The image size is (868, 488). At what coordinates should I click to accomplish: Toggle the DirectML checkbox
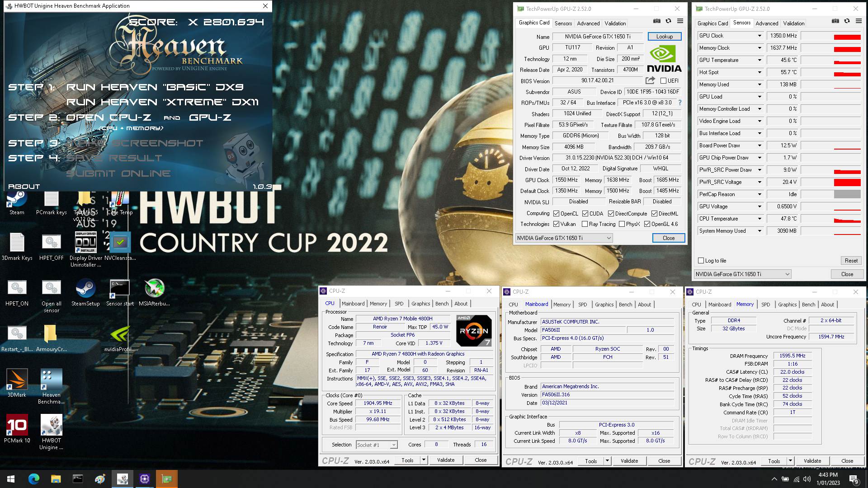tap(654, 214)
